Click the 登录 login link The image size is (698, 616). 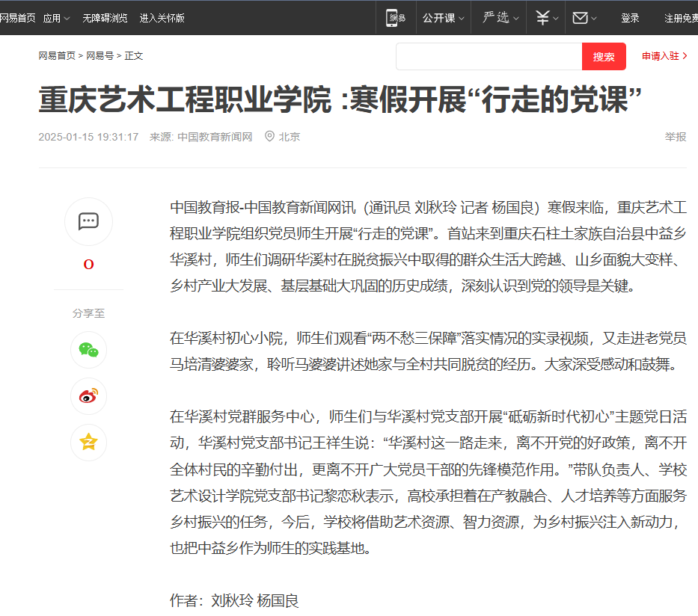(x=630, y=18)
